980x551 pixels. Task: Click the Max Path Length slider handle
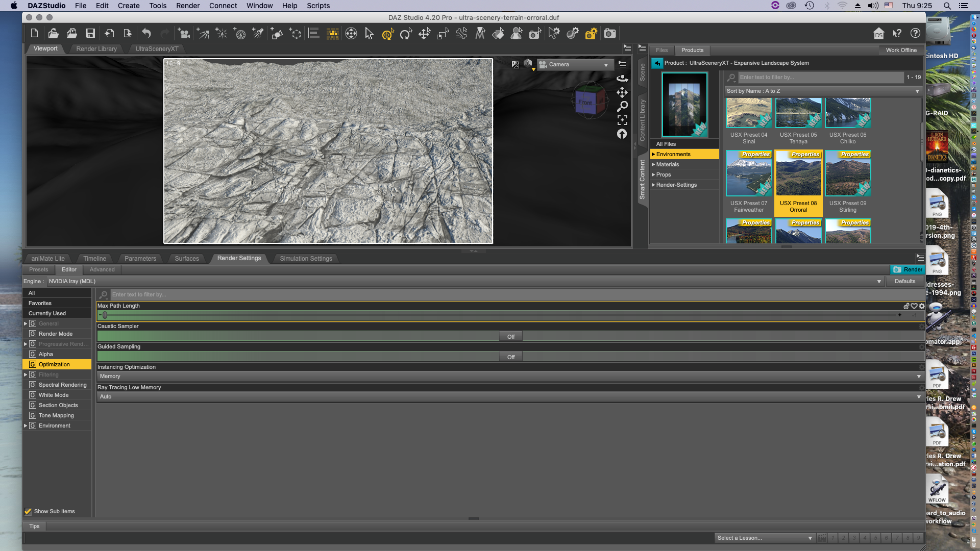point(105,315)
